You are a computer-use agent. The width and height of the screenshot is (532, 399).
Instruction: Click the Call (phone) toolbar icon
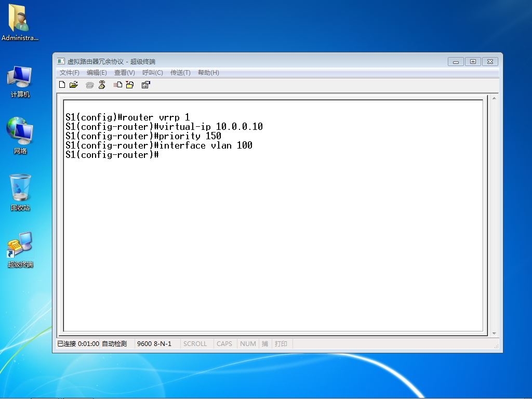click(x=89, y=85)
